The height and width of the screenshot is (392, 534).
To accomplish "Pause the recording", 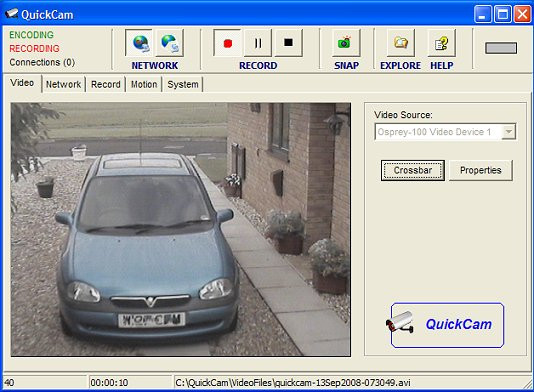I will (258, 43).
